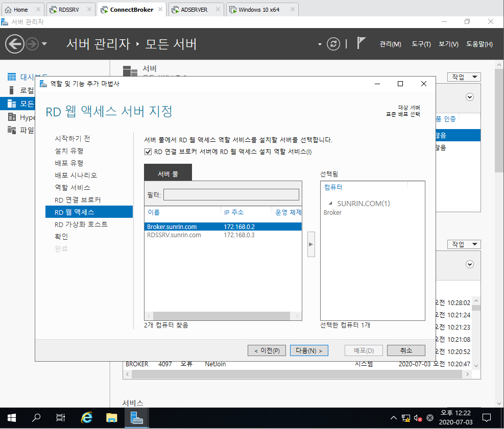Viewport: 504px width, 429px height.
Task: Select the RDSSRV.sunrin.com server row
Action: (223, 235)
